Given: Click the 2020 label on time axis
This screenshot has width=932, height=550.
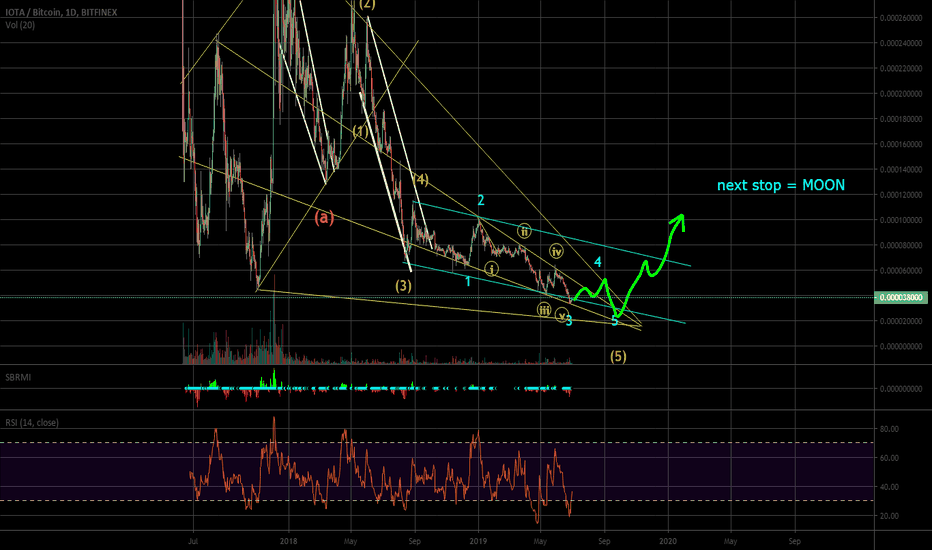Looking at the screenshot, I should click(668, 541).
